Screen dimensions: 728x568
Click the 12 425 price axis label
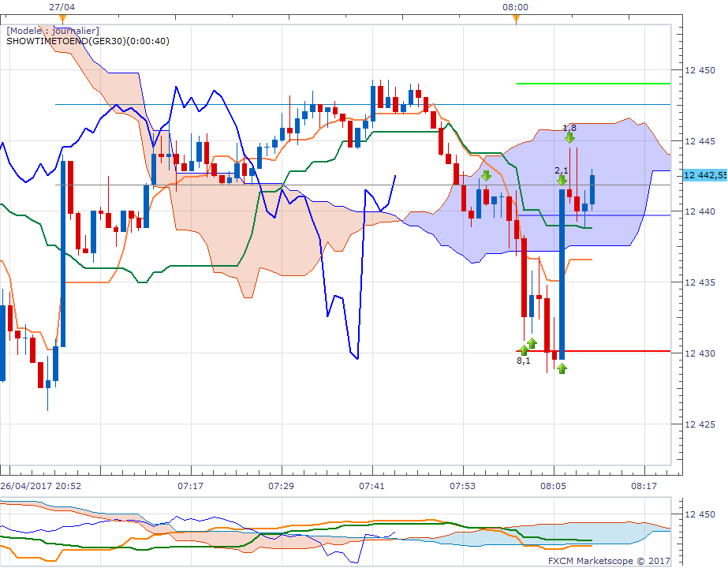[x=700, y=424]
